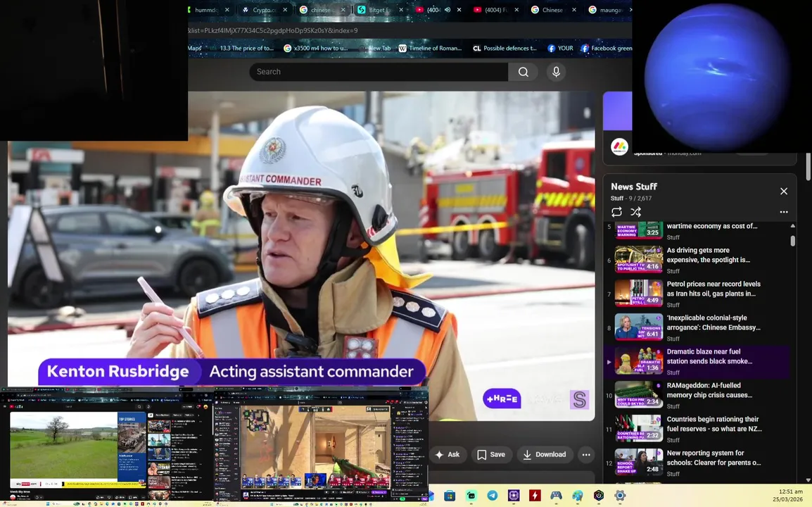Mute the playing (4004) tab speaker icon
Viewport: 812px width, 507px height.
click(x=448, y=10)
